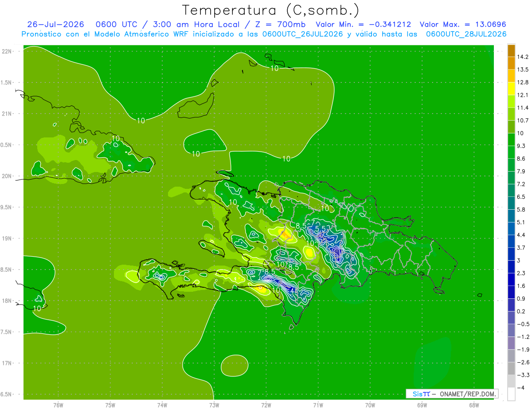The height and width of the screenshot is (411, 532).
Task: Click legend value "7.9"
Action: pos(521,171)
